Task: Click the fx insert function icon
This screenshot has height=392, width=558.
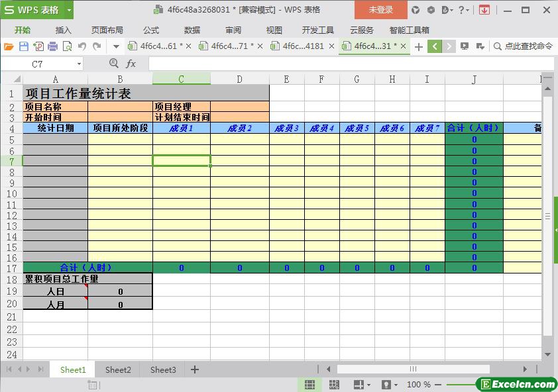Action: [x=131, y=64]
